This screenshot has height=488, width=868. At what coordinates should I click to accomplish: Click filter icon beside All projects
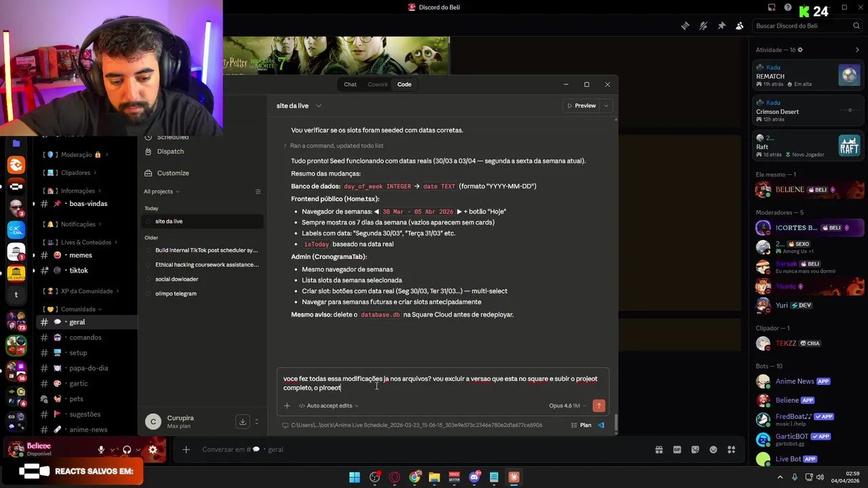(258, 191)
